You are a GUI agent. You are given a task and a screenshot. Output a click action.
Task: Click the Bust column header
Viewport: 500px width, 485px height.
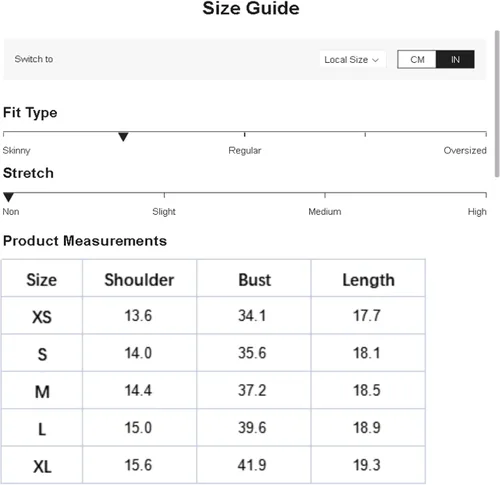(254, 280)
